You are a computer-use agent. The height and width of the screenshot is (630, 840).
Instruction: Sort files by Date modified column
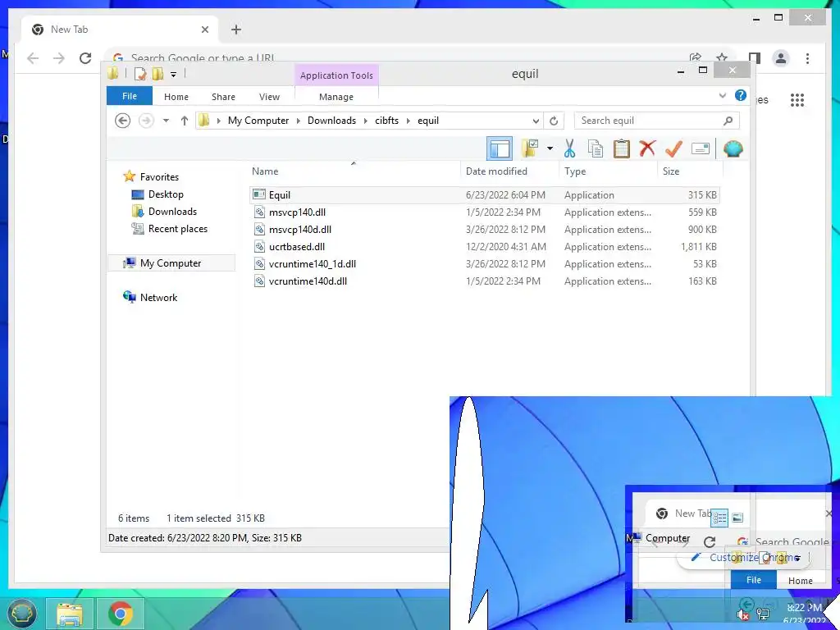click(509, 171)
